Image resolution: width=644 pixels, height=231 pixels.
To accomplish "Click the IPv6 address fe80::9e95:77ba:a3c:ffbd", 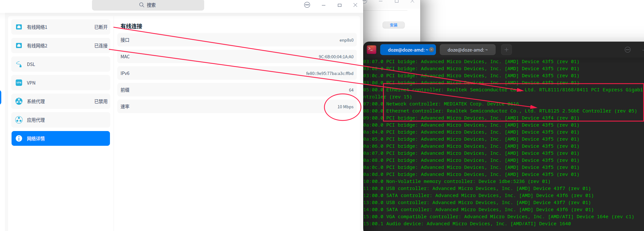I will (330, 73).
